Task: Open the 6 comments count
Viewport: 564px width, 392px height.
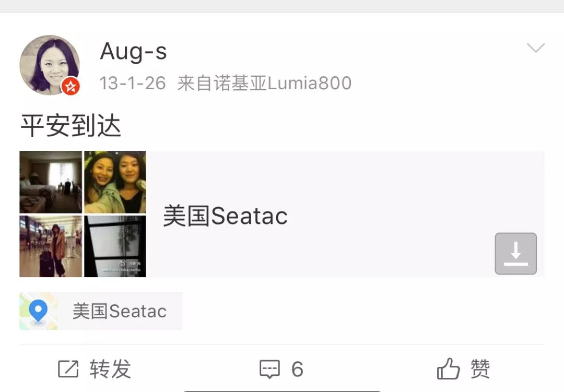Action: (x=297, y=370)
